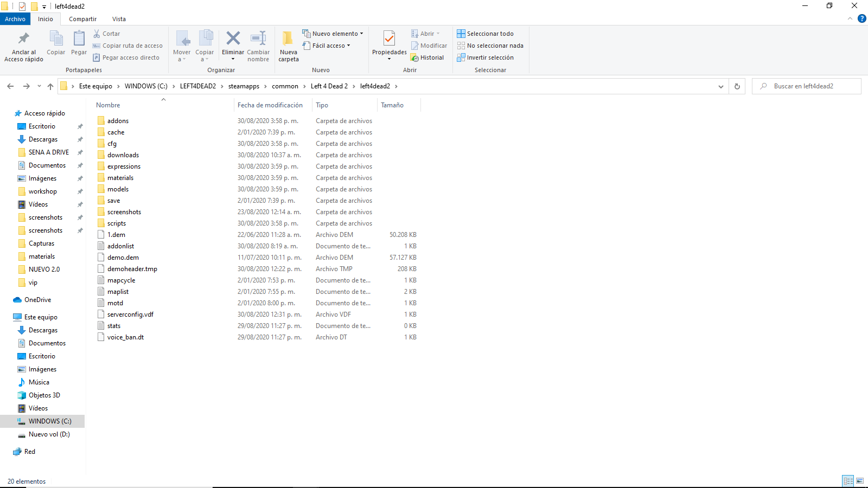This screenshot has width=868, height=488.
Task: Open Música under Este equipo
Action: (x=39, y=382)
